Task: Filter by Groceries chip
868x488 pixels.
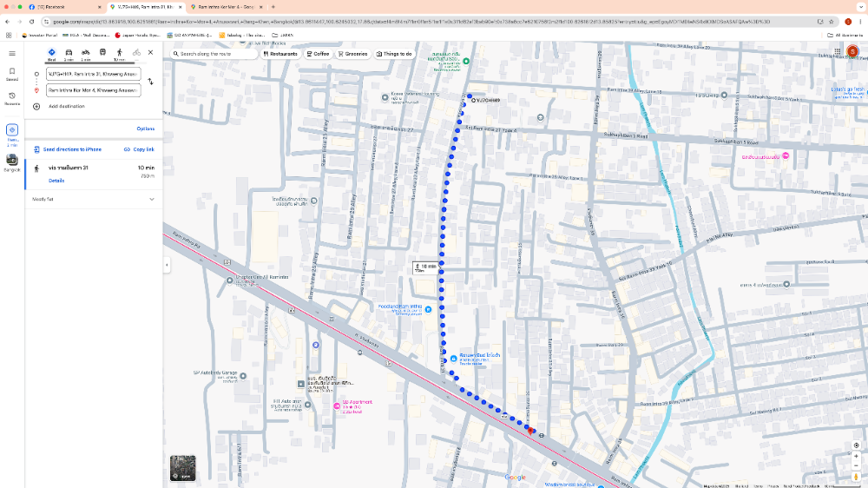Action: pos(352,55)
